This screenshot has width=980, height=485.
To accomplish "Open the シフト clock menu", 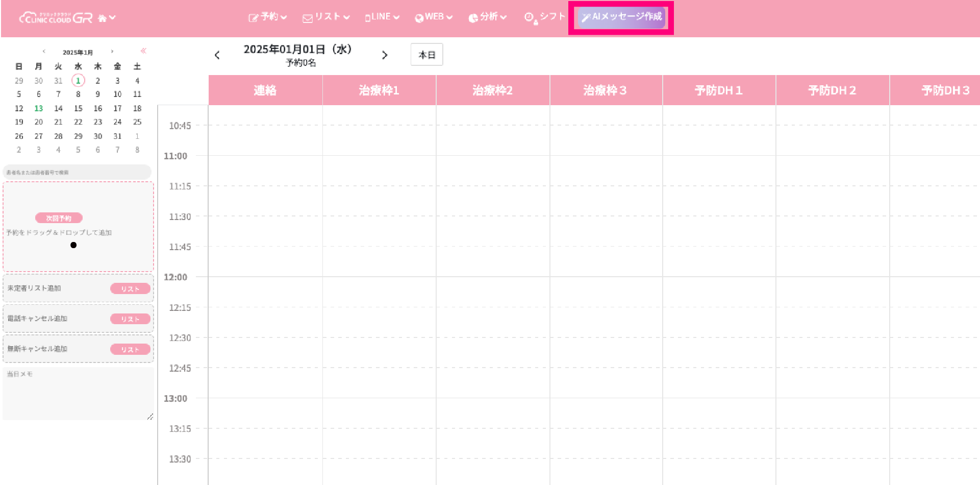I will 545,17.
